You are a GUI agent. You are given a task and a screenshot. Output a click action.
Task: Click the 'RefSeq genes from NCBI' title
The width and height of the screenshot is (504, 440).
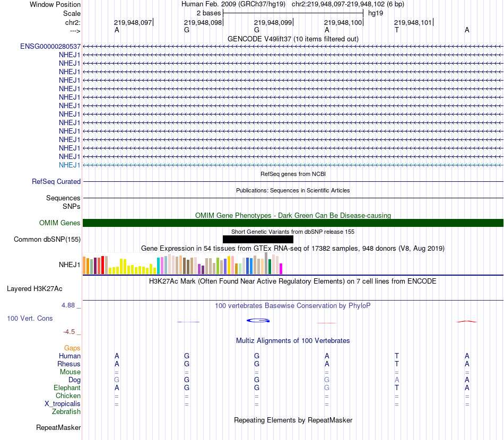click(x=293, y=174)
